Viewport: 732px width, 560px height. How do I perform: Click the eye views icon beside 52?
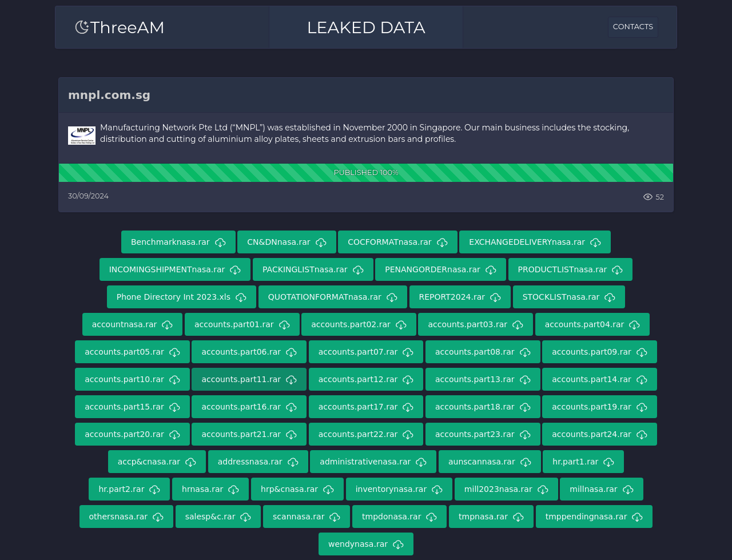point(648,197)
